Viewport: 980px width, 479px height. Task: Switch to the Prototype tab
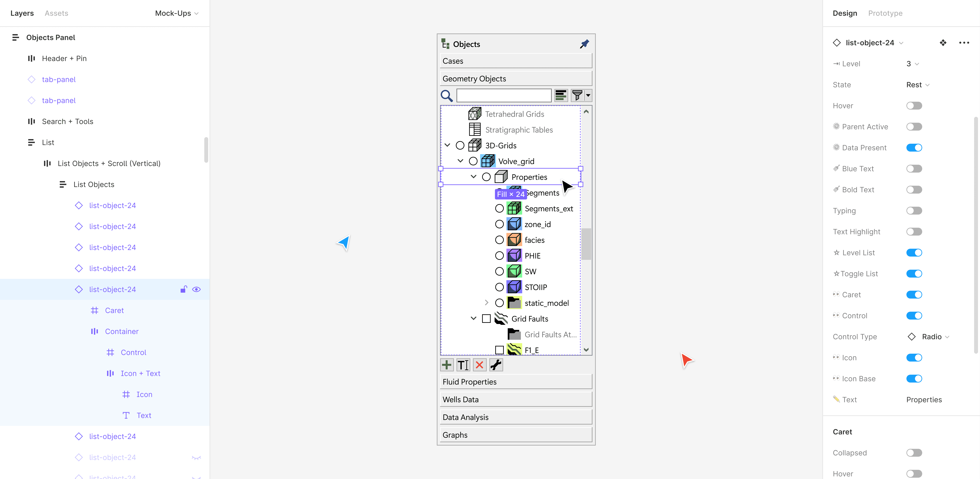(885, 13)
